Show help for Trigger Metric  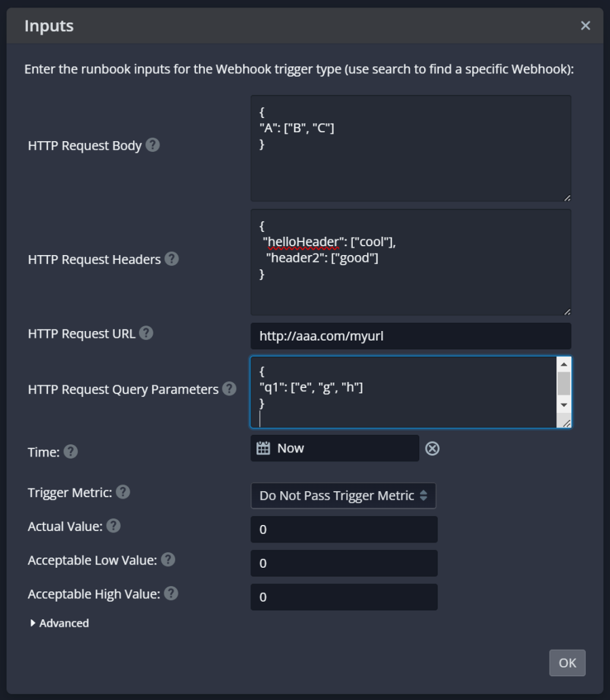click(x=123, y=492)
